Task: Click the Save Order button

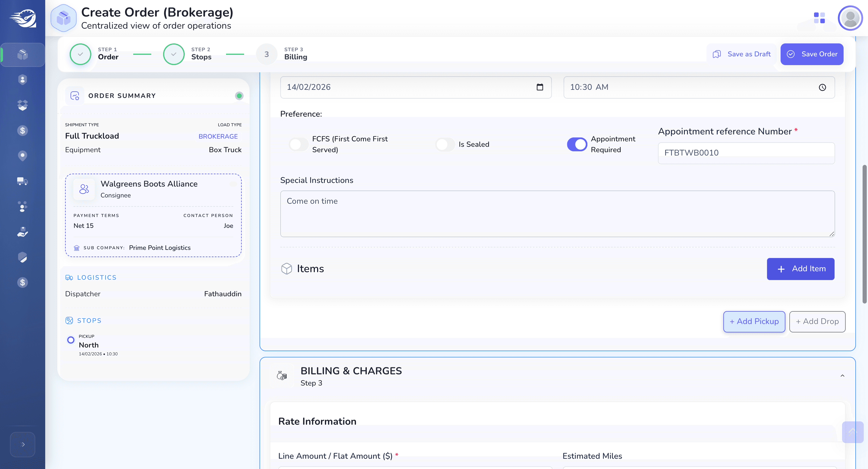Action: tap(812, 54)
